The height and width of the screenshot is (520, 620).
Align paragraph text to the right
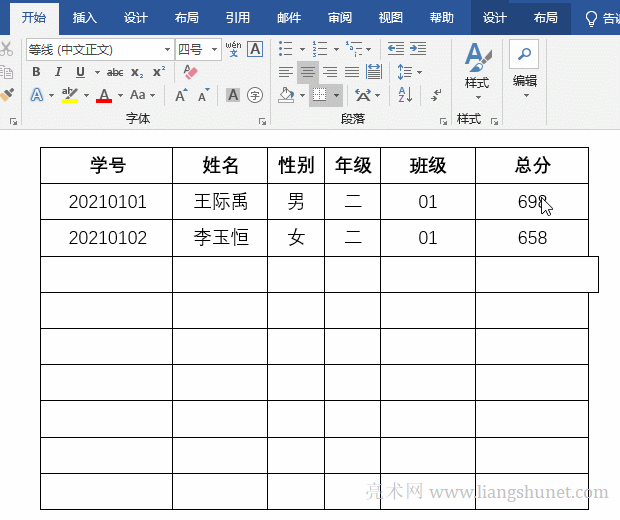click(x=330, y=72)
